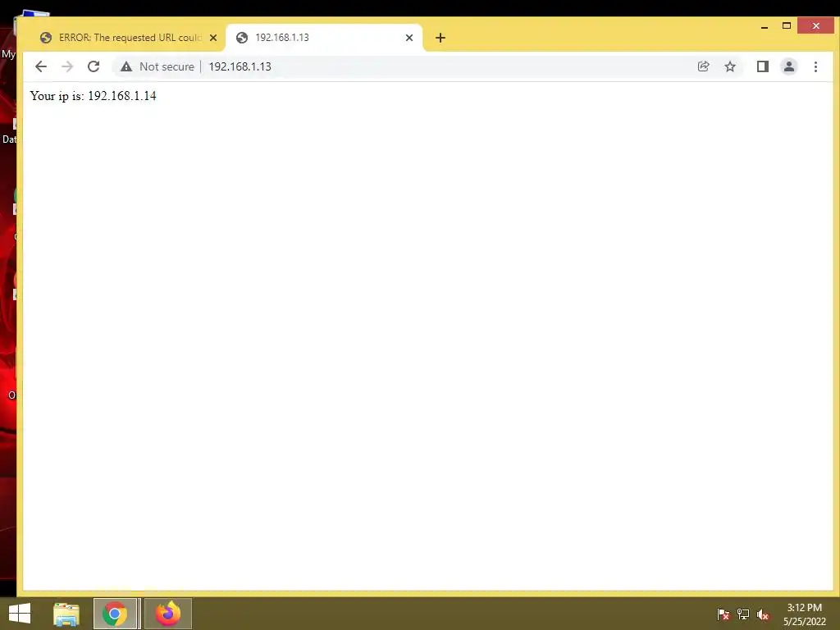
Task: Click the network status tray icon
Action: 743,614
